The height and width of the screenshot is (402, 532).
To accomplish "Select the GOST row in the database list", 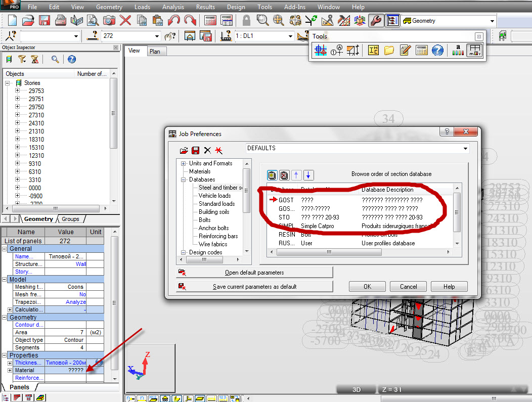I will (286, 200).
